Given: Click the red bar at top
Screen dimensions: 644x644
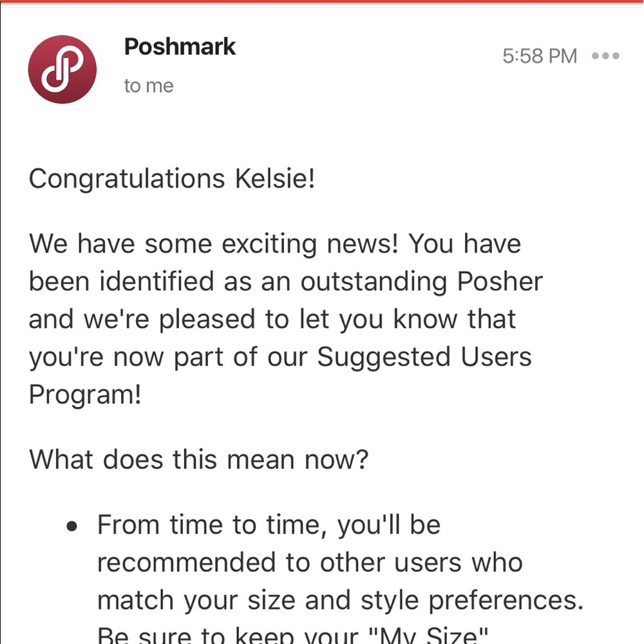Looking at the screenshot, I should pos(322,2).
